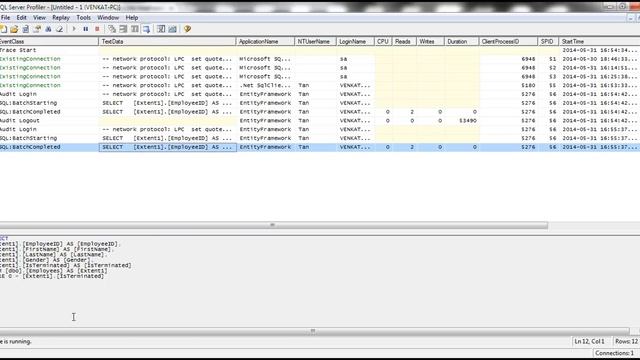This screenshot has width=640, height=360.
Task: Click the NTUserName column header
Action: [316, 42]
